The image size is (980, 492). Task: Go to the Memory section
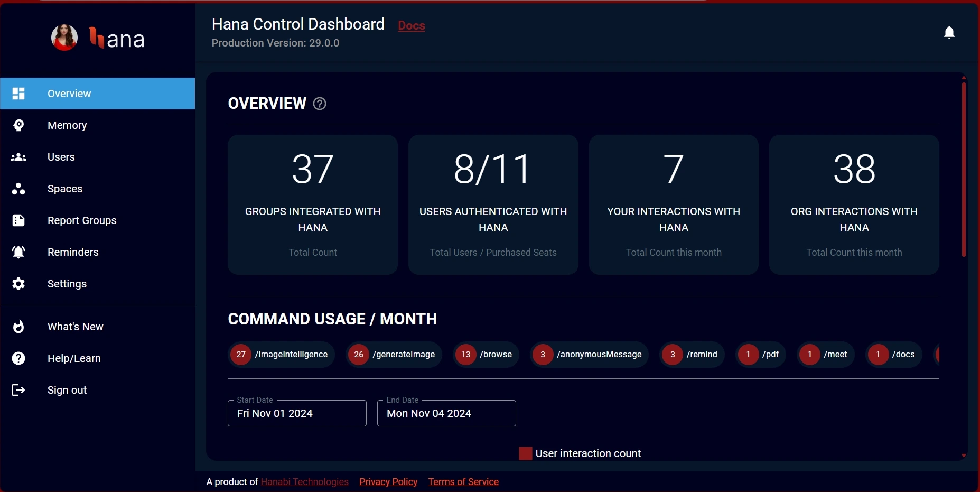pos(98,125)
